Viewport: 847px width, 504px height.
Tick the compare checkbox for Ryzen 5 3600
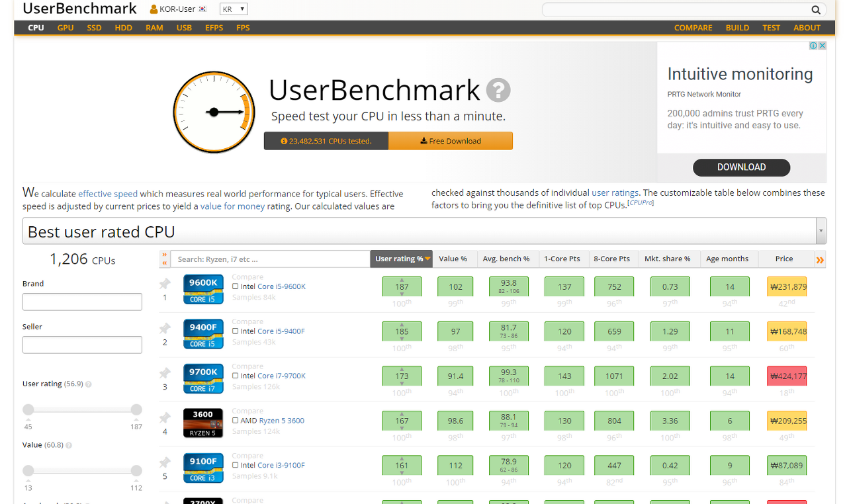pos(236,421)
